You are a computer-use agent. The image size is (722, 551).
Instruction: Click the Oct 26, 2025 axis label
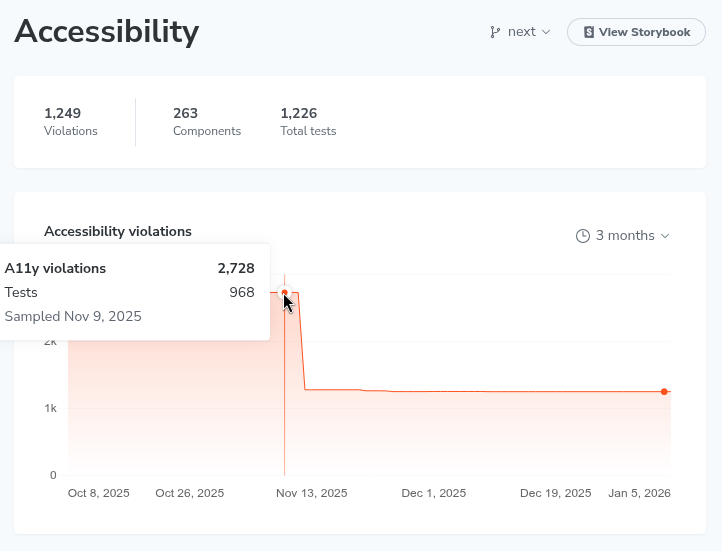190,493
